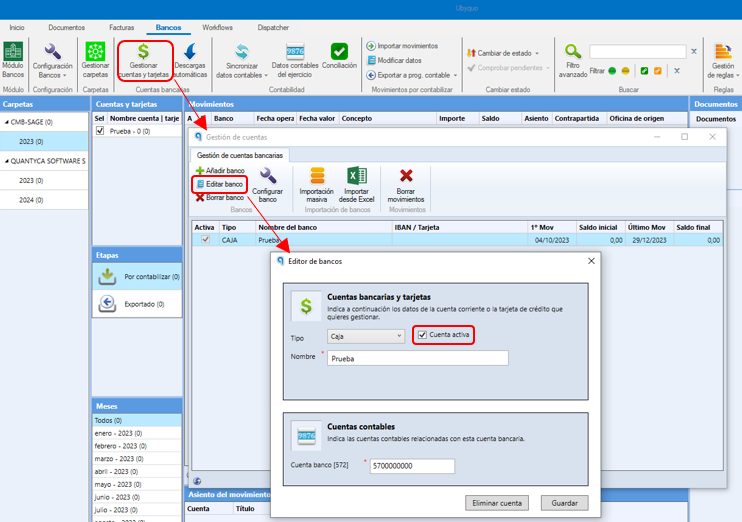The width and height of the screenshot is (742, 522).
Task: Toggle Prueba - 0 account checkbox
Action: [x=100, y=131]
